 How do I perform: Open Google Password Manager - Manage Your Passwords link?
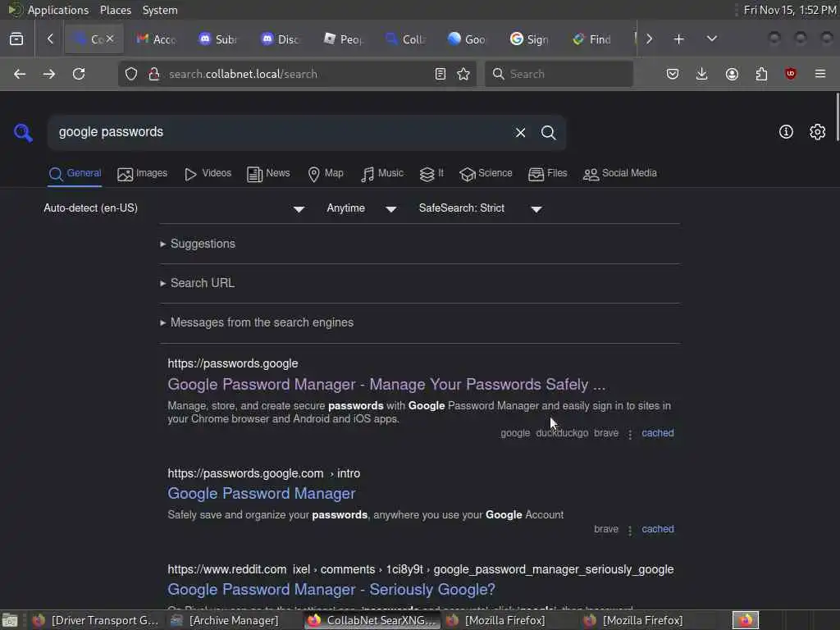[x=386, y=385]
